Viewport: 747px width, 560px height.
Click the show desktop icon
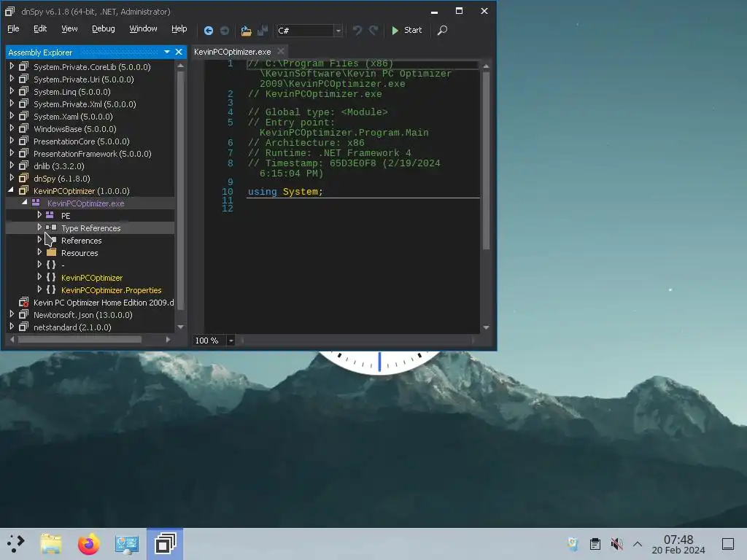point(728,544)
